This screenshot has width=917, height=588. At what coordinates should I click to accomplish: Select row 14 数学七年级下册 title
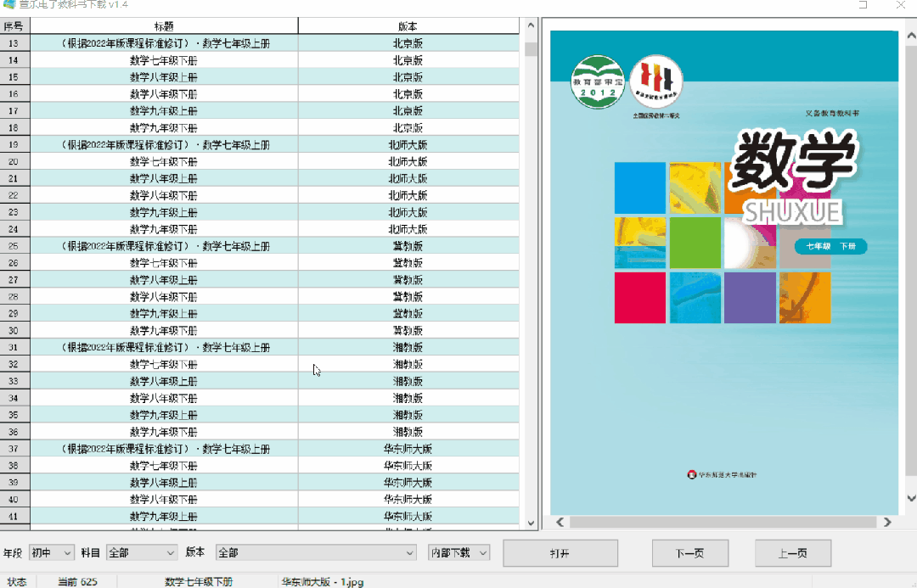[164, 60]
